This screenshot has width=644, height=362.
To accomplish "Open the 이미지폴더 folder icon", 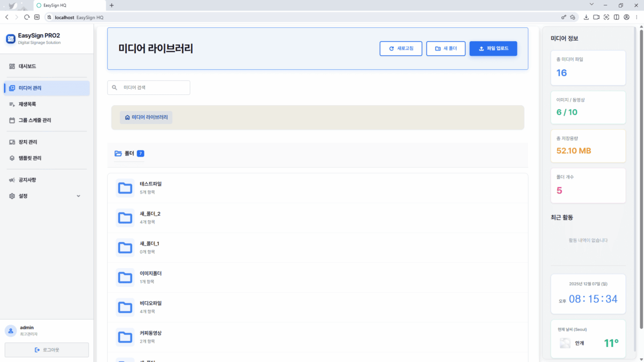I will pos(125,277).
